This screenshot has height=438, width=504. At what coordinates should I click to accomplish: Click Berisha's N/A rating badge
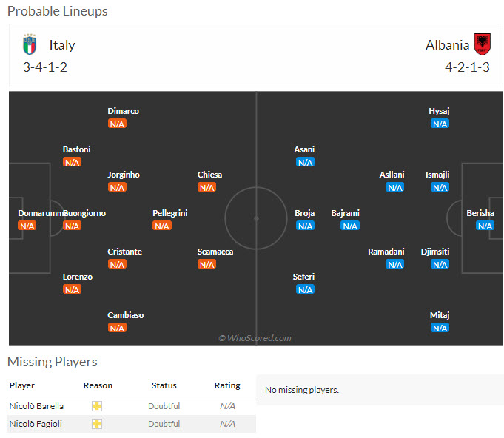485,226
